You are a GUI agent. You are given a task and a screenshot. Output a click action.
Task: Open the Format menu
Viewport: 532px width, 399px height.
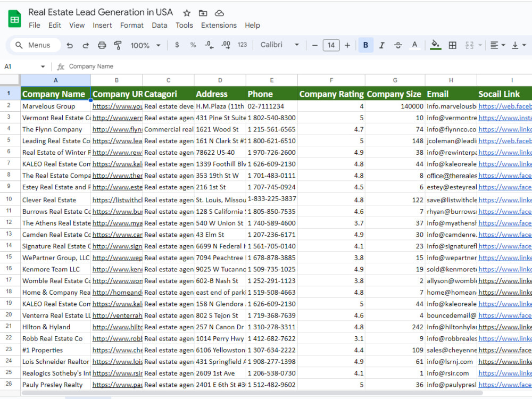(131, 26)
